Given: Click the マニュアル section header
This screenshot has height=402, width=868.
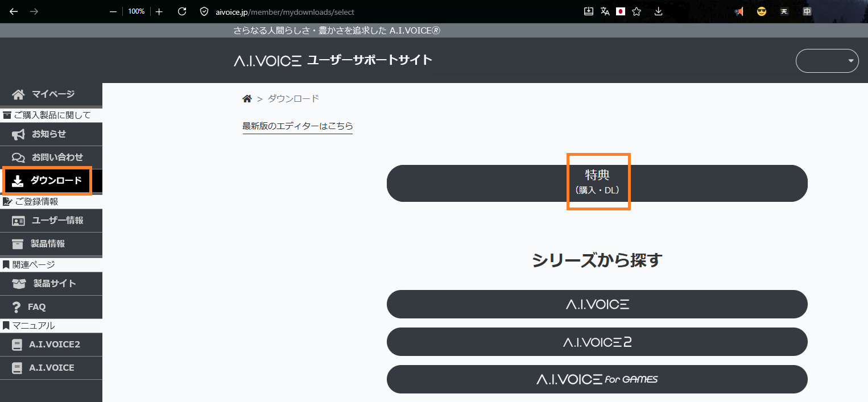Looking at the screenshot, I should (x=51, y=326).
